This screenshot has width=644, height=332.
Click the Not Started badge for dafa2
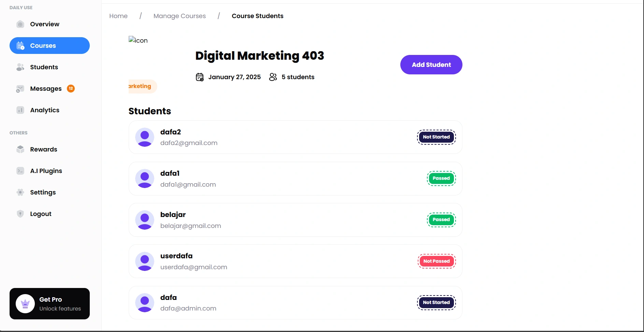436,137
